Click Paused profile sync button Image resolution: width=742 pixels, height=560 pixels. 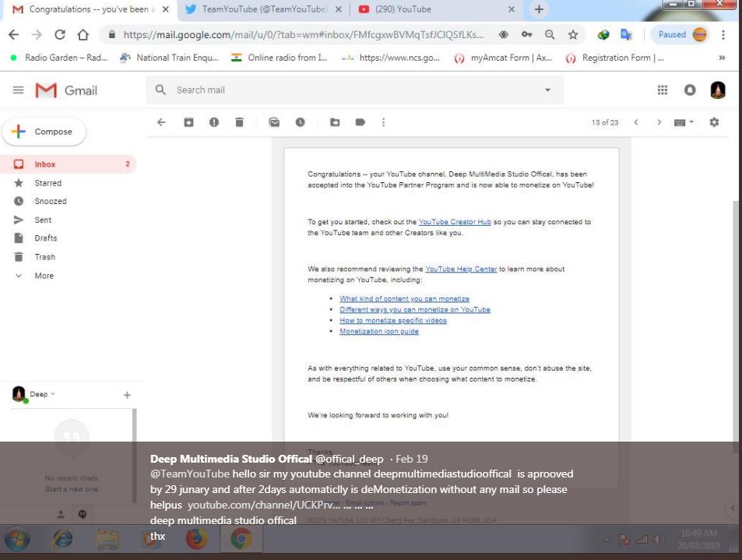pos(680,34)
